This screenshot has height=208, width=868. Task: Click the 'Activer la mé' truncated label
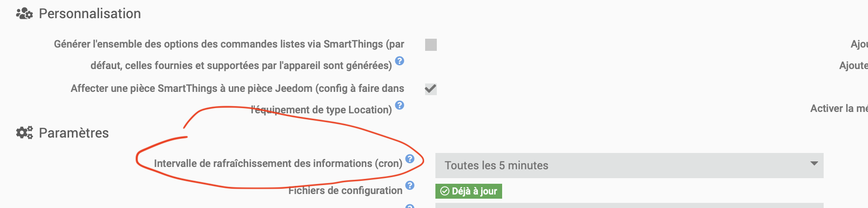(839, 108)
